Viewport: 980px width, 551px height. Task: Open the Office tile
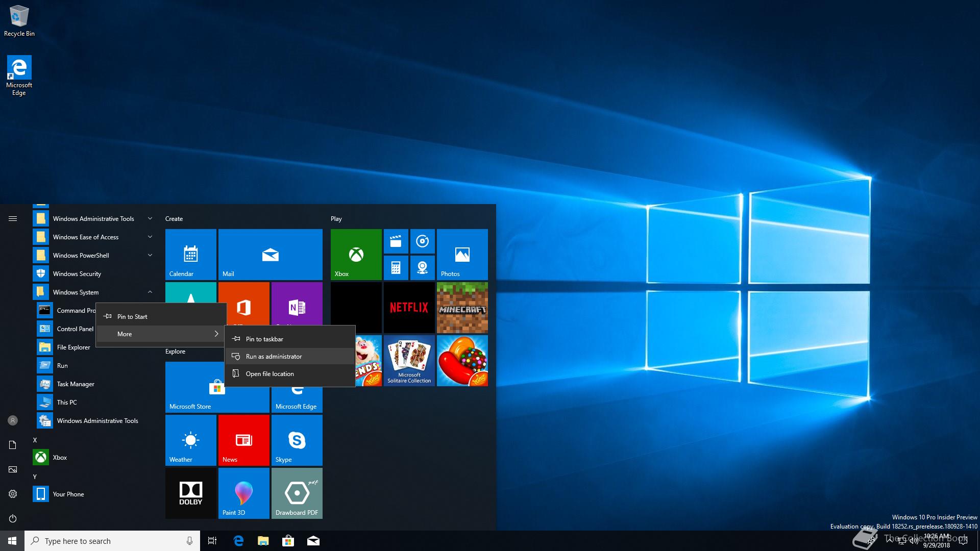244,304
